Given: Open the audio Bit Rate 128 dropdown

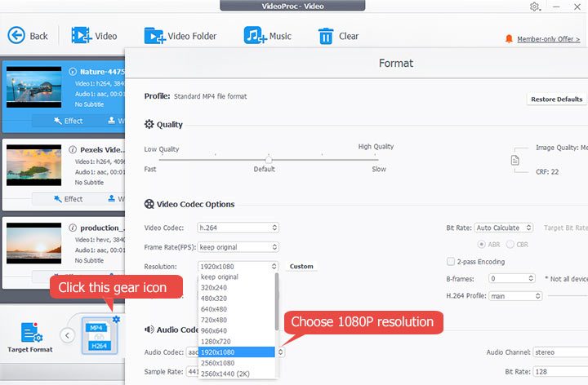Looking at the screenshot, I should (x=560, y=371).
